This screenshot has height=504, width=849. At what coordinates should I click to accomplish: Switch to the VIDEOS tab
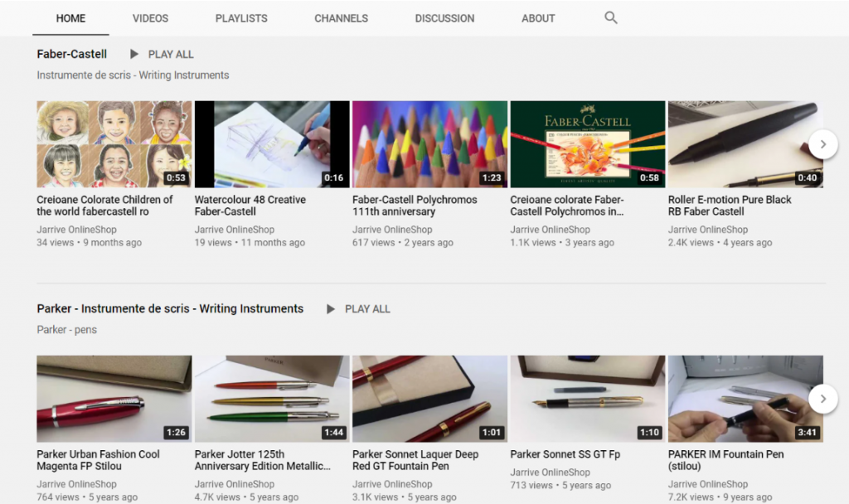point(151,18)
